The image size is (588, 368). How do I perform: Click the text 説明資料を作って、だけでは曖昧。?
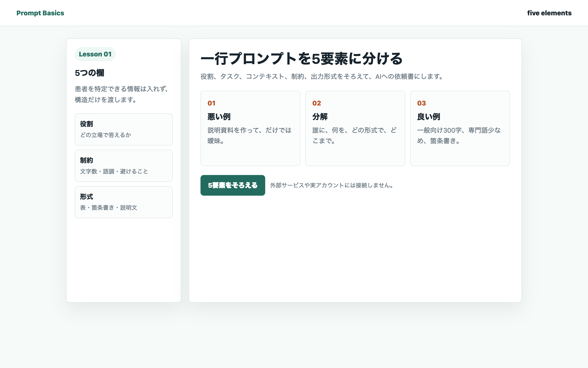click(x=249, y=136)
